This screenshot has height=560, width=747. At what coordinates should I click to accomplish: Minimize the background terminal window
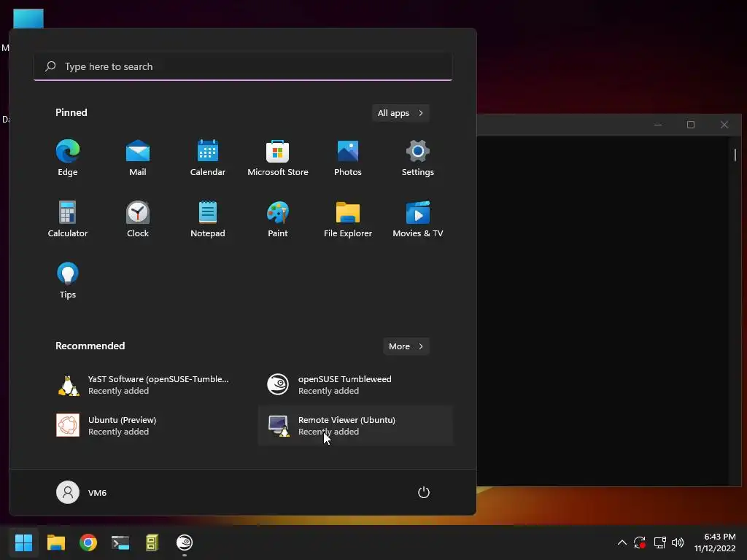tap(658, 125)
